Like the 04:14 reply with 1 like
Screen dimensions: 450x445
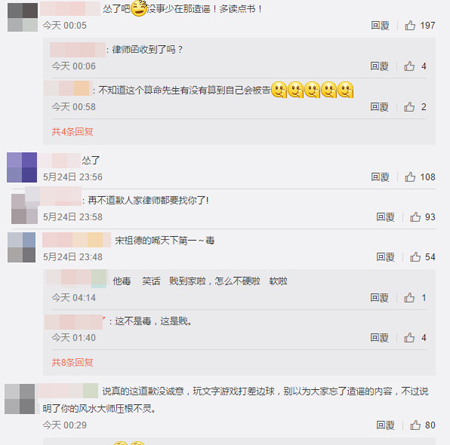tap(409, 298)
